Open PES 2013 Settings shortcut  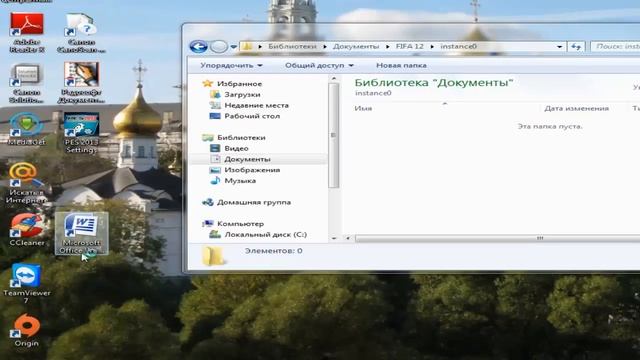pos(81,133)
